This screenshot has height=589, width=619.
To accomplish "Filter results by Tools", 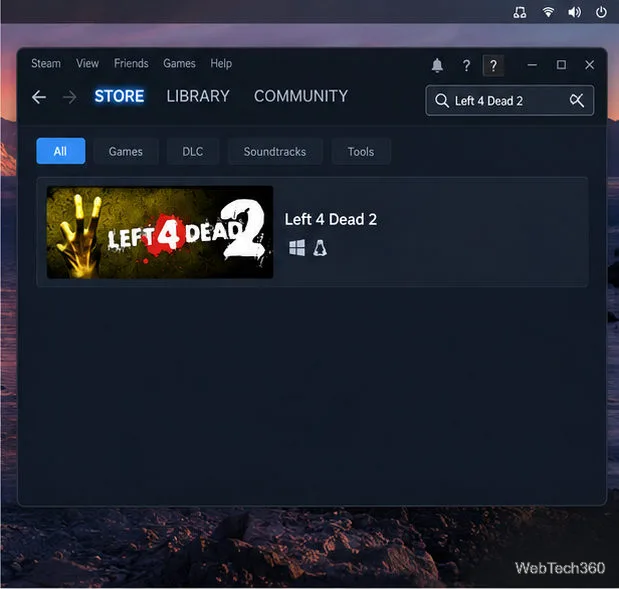I will pyautogui.click(x=361, y=151).
